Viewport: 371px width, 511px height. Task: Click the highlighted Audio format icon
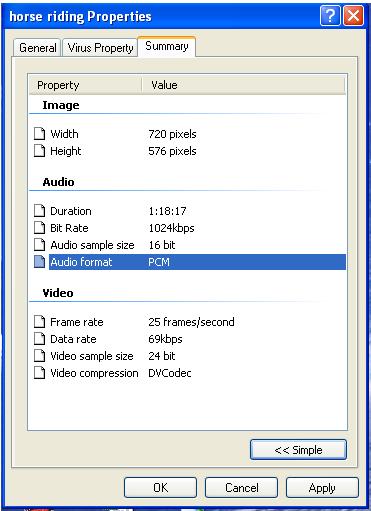click(40, 262)
